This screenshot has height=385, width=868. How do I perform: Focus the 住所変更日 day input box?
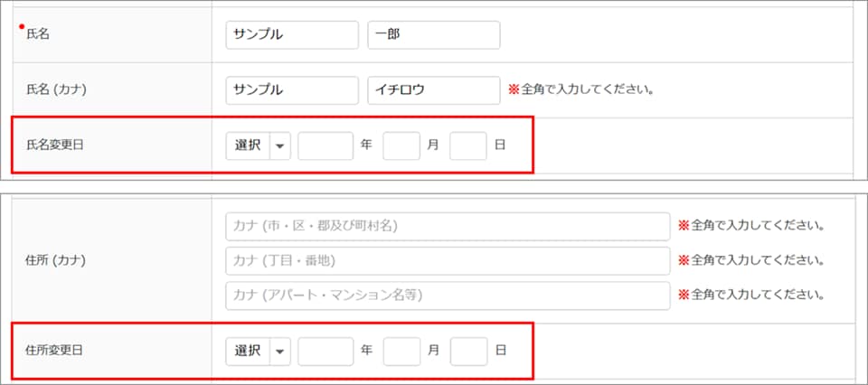(468, 352)
